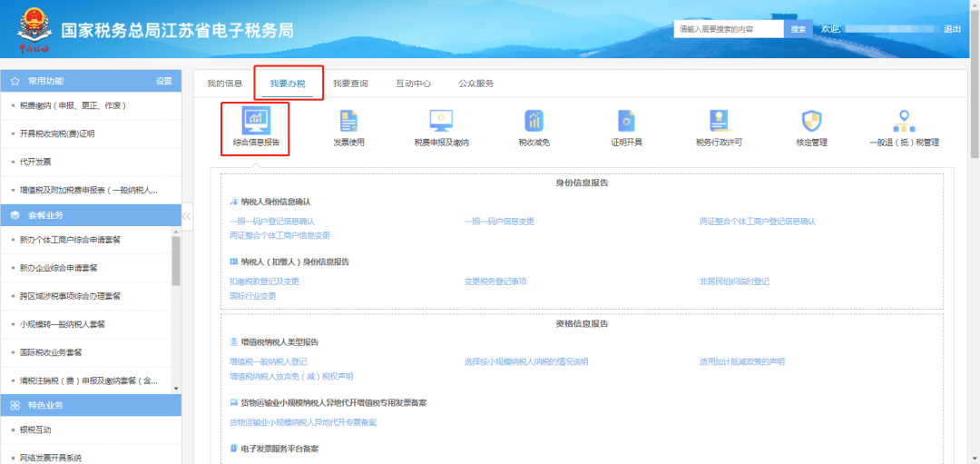Click the 扣缴税款登记及变更 link

pos(264,281)
